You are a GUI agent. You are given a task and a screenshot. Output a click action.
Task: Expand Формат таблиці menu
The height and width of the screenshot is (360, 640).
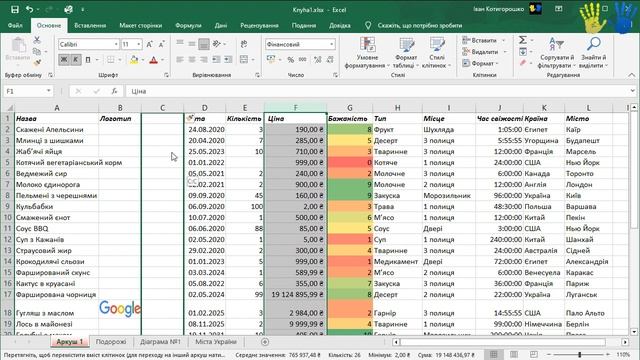406,52
